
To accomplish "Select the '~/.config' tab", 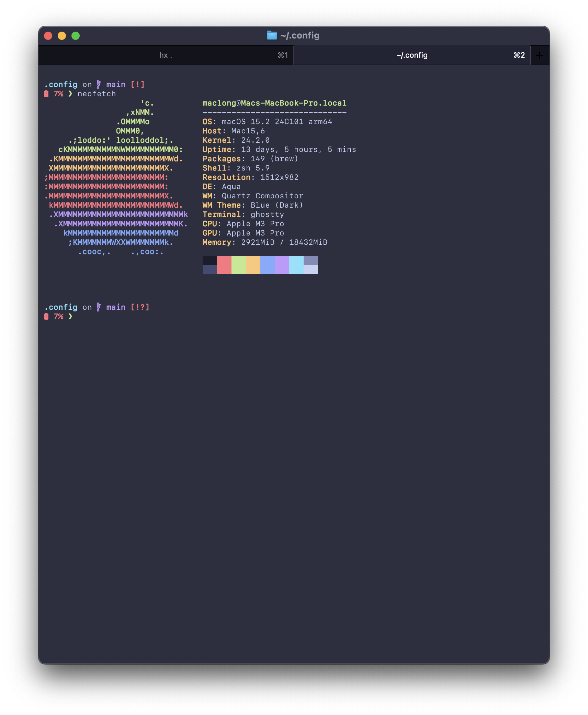I will (412, 55).
